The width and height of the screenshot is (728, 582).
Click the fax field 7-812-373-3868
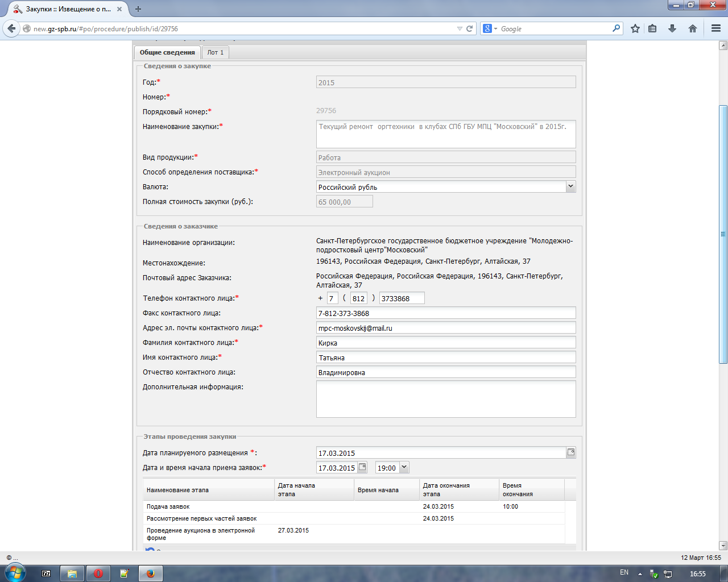[446, 313]
